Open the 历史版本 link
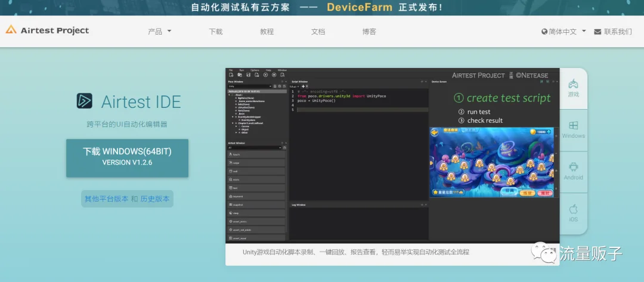The image size is (644, 282). [155, 199]
